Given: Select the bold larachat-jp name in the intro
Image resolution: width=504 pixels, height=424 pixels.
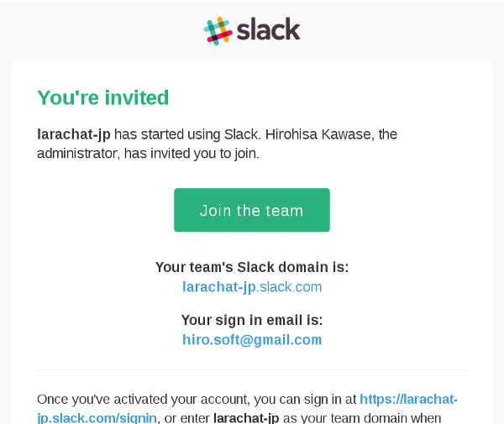Looking at the screenshot, I should (x=74, y=134).
